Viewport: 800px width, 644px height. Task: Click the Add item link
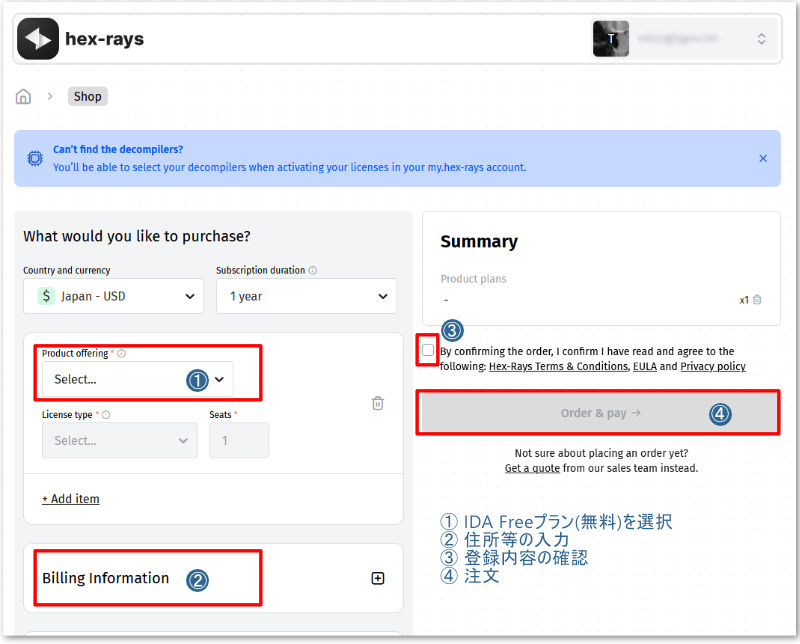click(71, 499)
